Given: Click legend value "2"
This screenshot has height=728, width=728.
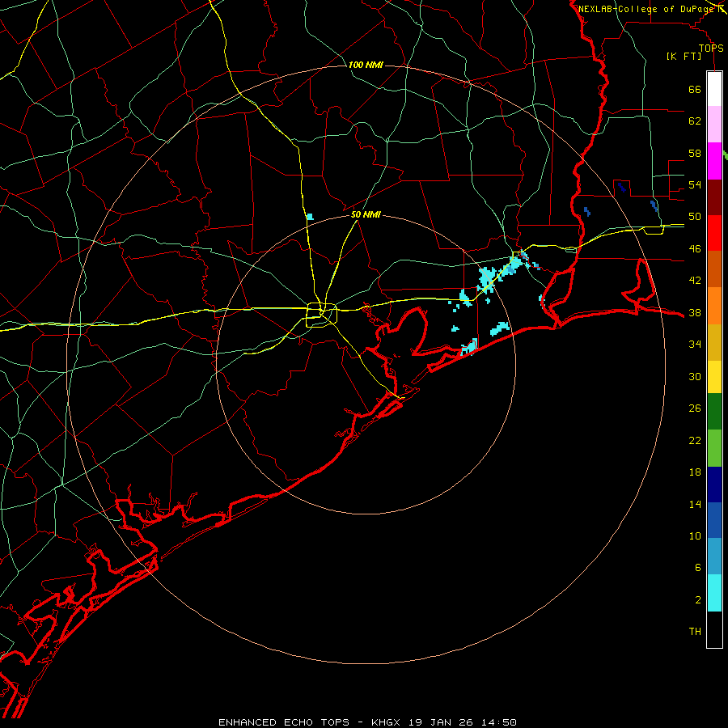Looking at the screenshot, I should [698, 600].
